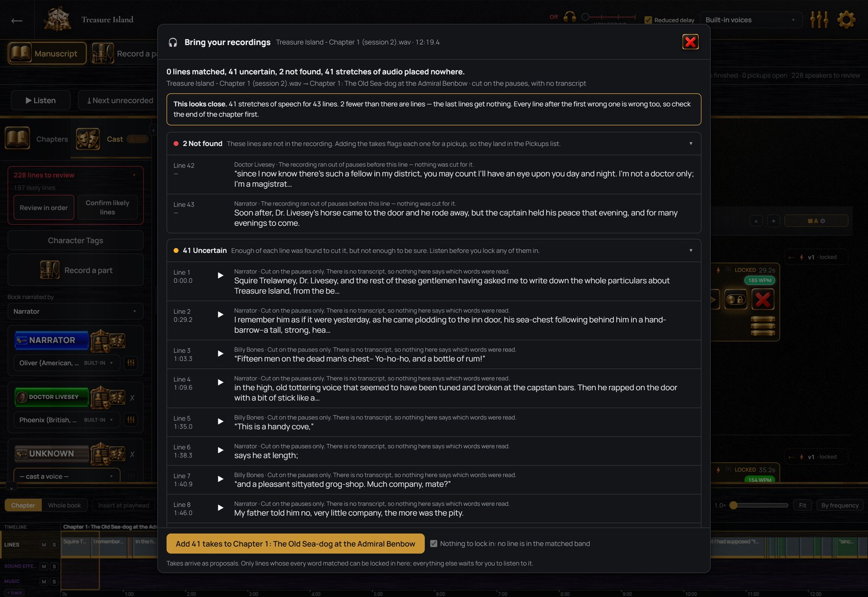Open voice mixer for Narrator's Oliver voice
Screen dimensions: 868x597
(131, 363)
